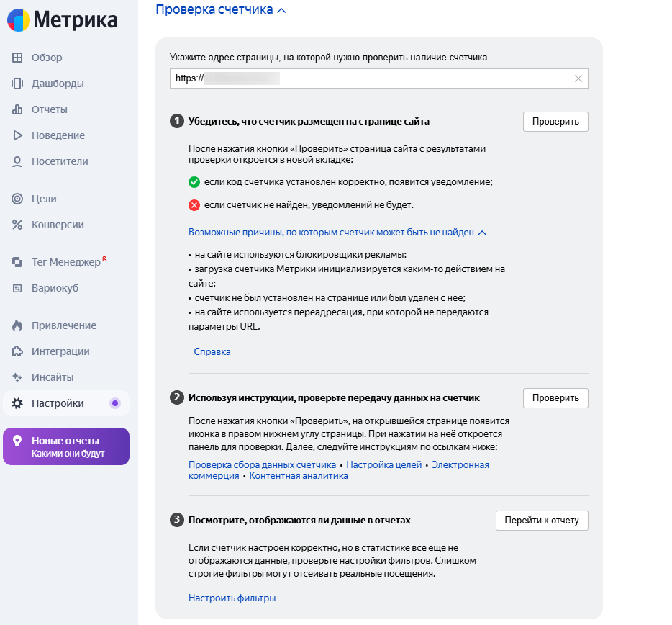This screenshot has width=672, height=625.
Task: Click the Посетители person icon
Action: click(17, 161)
